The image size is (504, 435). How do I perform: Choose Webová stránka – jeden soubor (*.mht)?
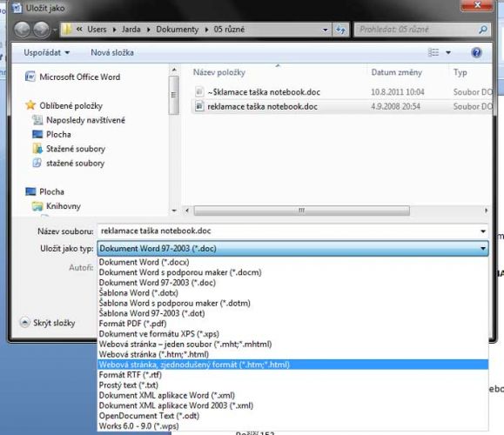point(292,344)
